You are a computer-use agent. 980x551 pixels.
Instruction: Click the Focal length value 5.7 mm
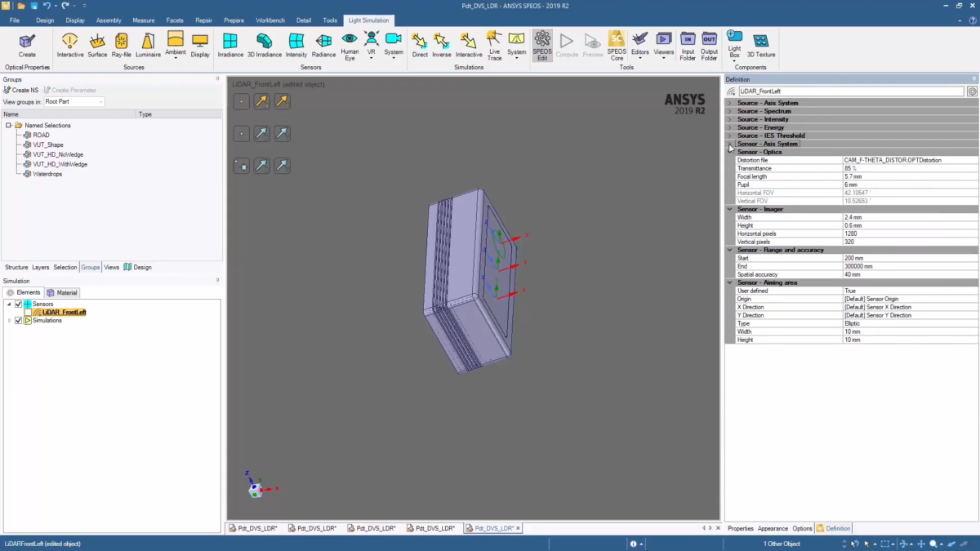(x=910, y=176)
